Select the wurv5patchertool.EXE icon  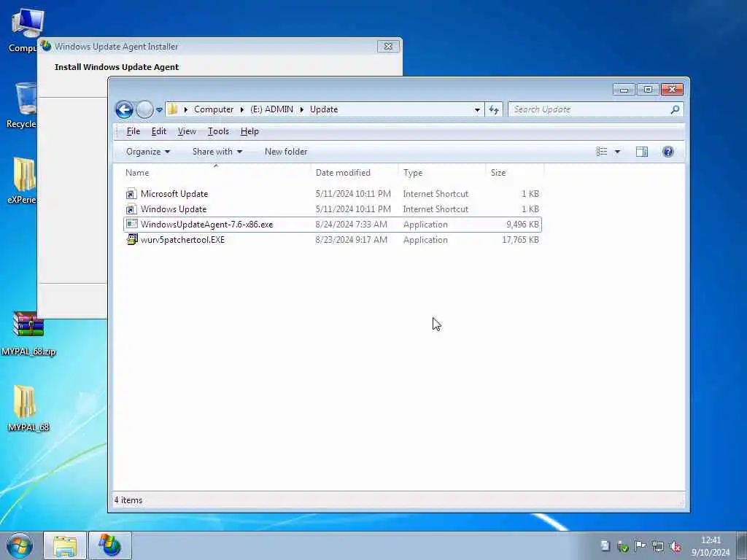(x=132, y=239)
